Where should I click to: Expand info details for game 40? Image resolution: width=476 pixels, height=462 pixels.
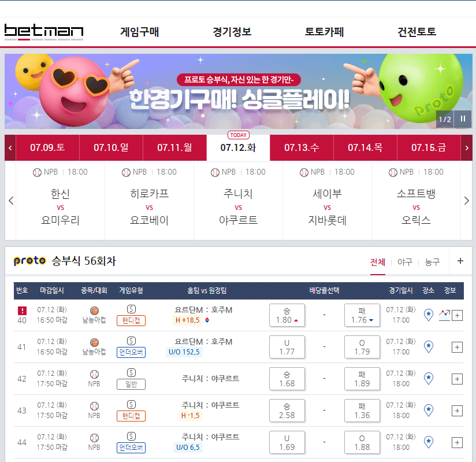tap(457, 315)
